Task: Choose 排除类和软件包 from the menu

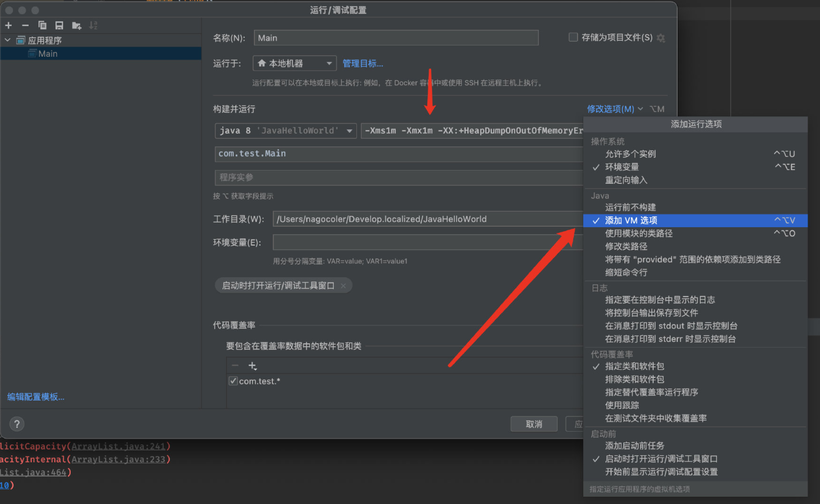Action: [695, 379]
